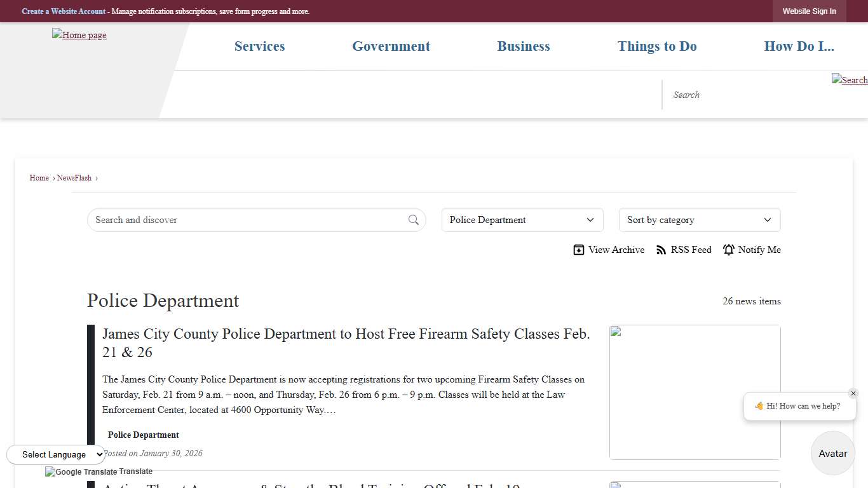Open the Things to Do menu

(657, 46)
